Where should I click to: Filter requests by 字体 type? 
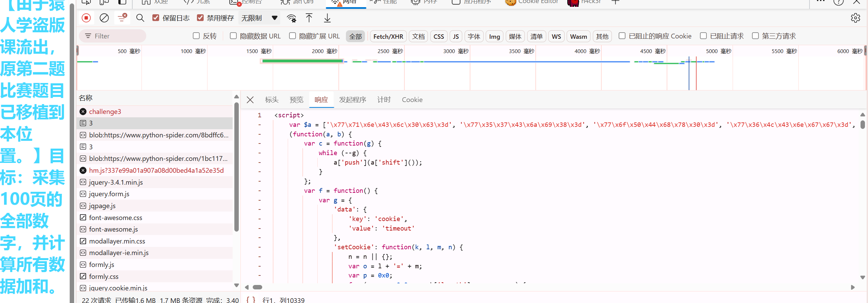click(474, 36)
